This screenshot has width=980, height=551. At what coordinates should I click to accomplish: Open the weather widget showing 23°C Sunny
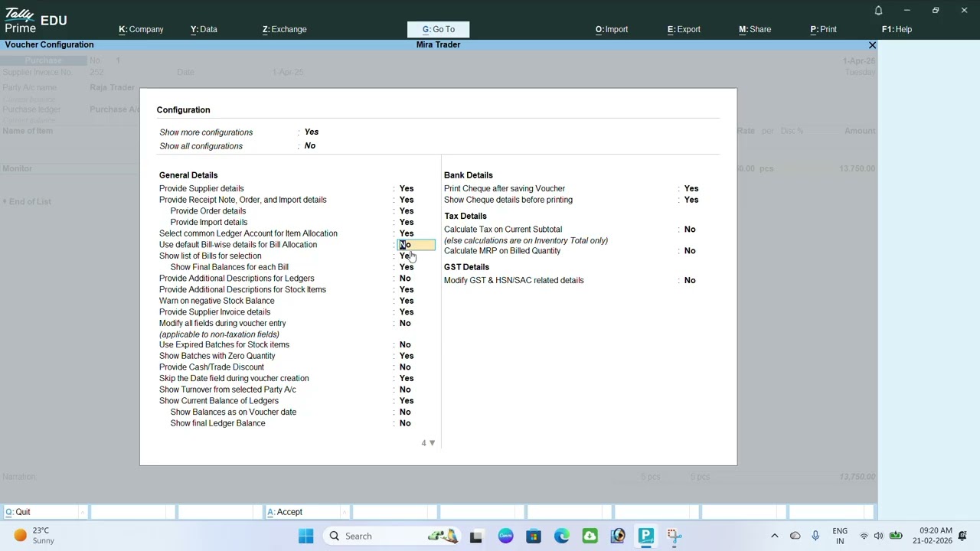[34, 536]
